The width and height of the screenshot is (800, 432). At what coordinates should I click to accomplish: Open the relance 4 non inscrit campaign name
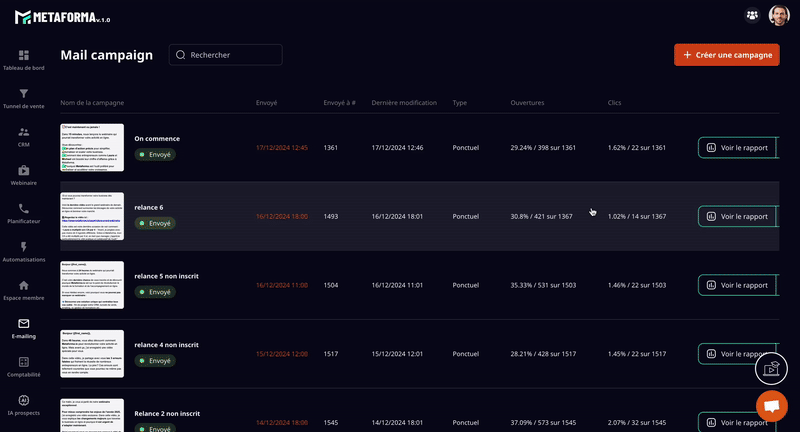(166, 345)
